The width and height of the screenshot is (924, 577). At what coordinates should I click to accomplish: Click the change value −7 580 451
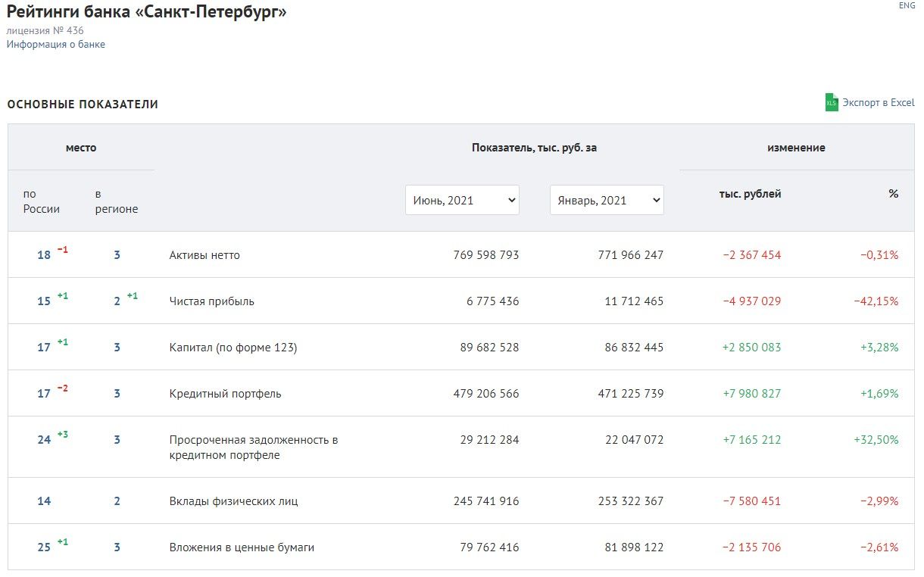(x=751, y=501)
